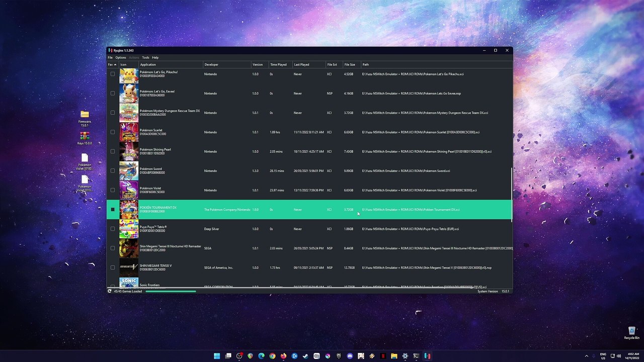Click the "45/45 Games Loaded" status text

pos(128,291)
